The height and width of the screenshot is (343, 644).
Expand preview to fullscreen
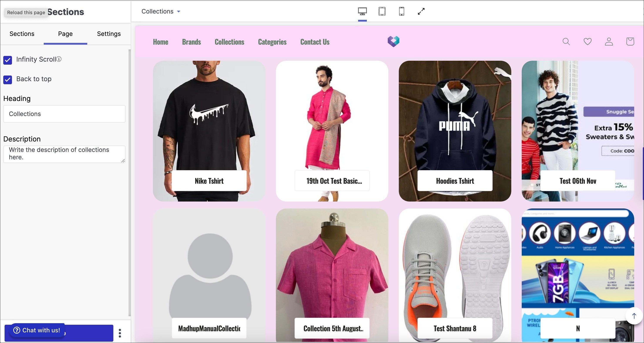click(x=421, y=12)
